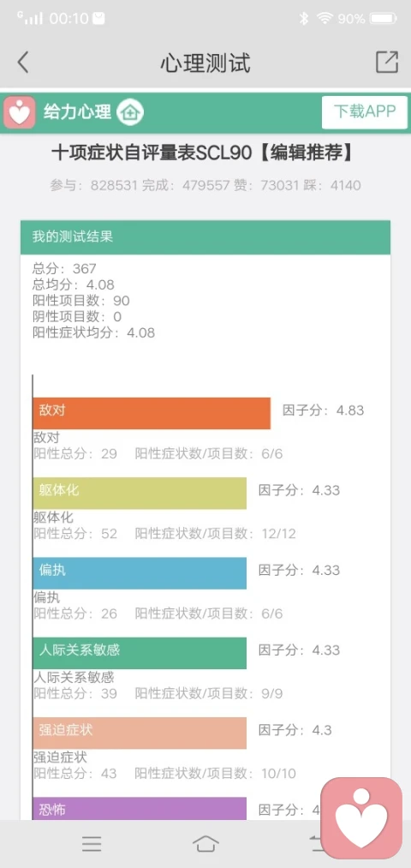The height and width of the screenshot is (868, 411).
Task: Open the share icon top right
Action: point(387,62)
